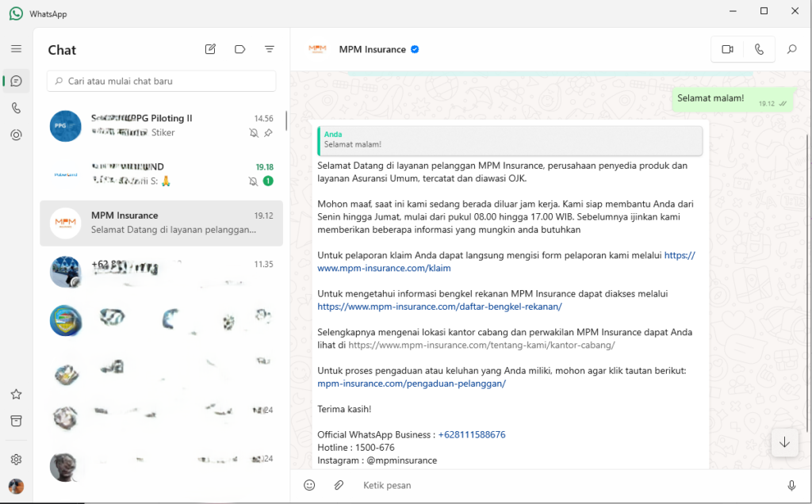Screen dimensions: 812x504
Task: Click the phone number +628111588676
Action: (472, 435)
